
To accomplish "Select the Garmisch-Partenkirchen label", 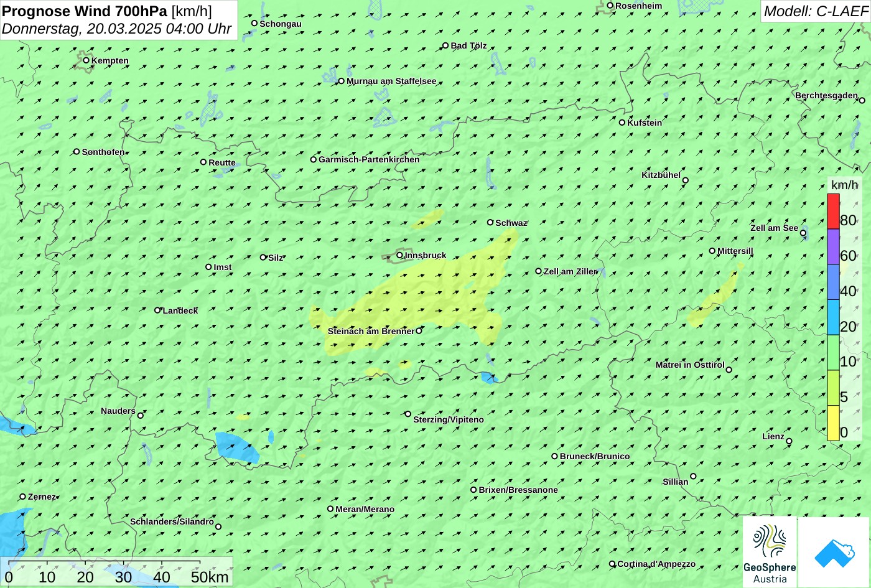I will 369,159.
